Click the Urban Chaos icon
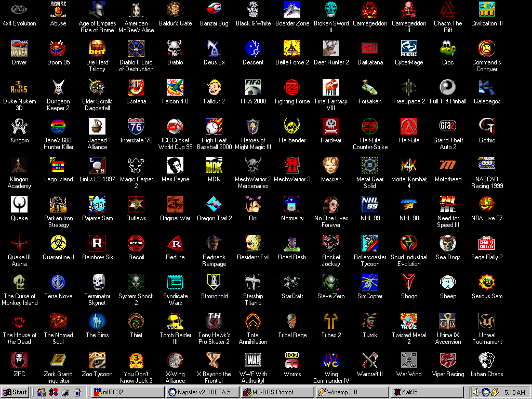 point(487,361)
